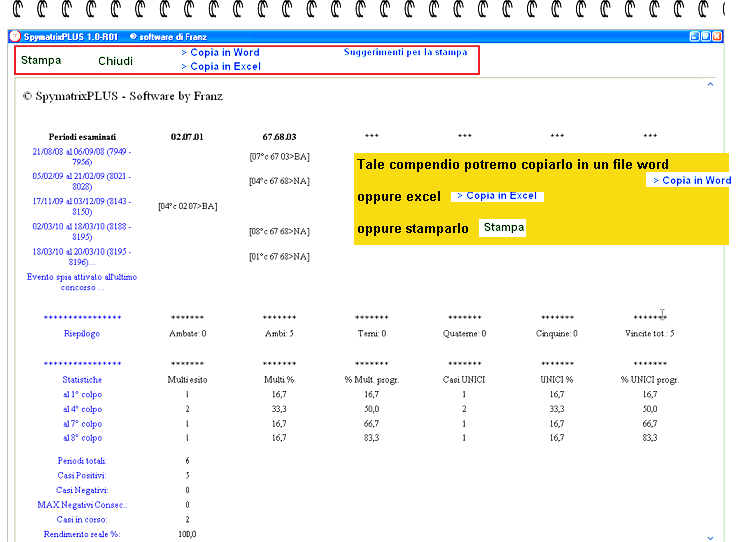
Task: Click Copia in Word in toolbar
Action: (x=220, y=53)
